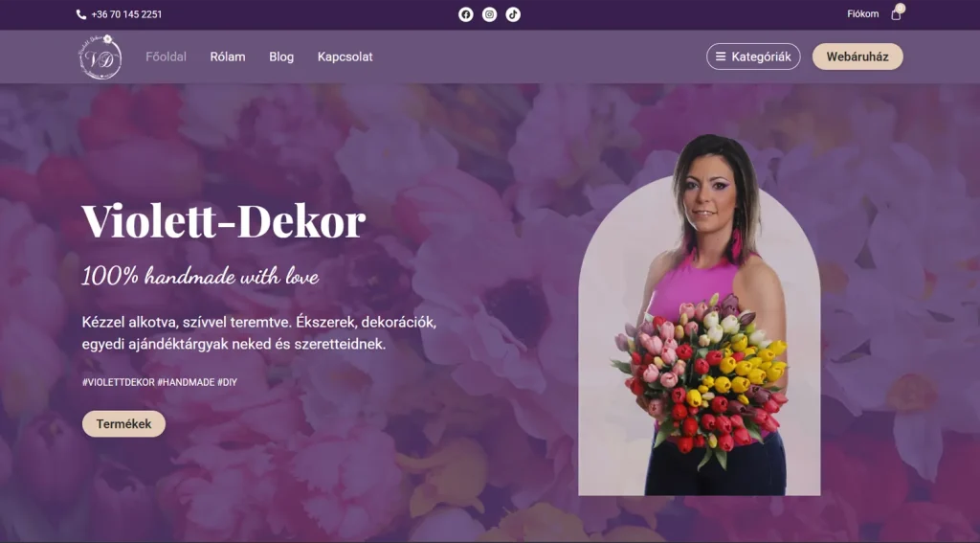The height and width of the screenshot is (543, 980).
Task: Click the cart item count badge
Action: (900, 8)
